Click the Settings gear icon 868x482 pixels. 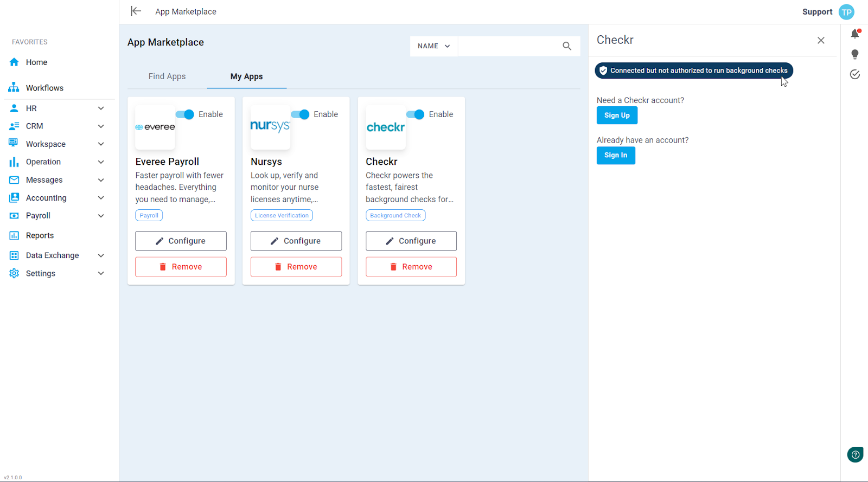coord(14,273)
